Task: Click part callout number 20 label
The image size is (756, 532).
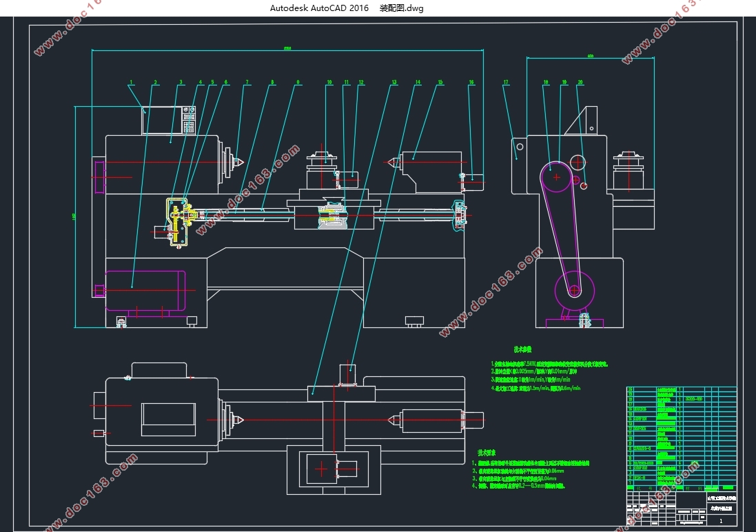Action: pos(580,83)
